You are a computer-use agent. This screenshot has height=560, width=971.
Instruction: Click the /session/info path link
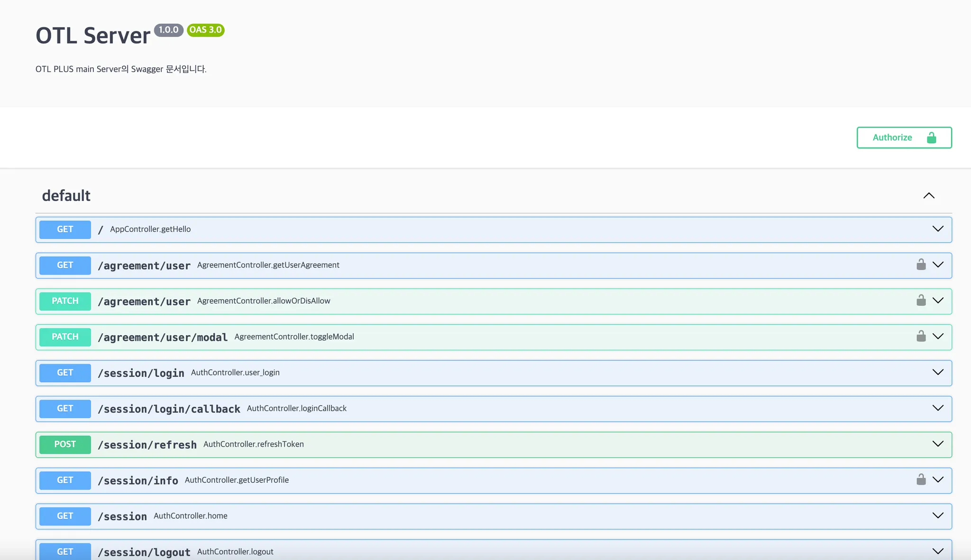(138, 480)
